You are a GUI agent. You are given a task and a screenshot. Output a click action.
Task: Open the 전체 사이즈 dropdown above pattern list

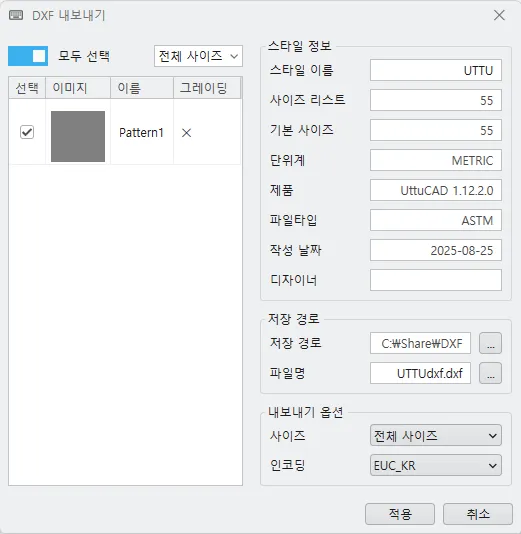198,56
